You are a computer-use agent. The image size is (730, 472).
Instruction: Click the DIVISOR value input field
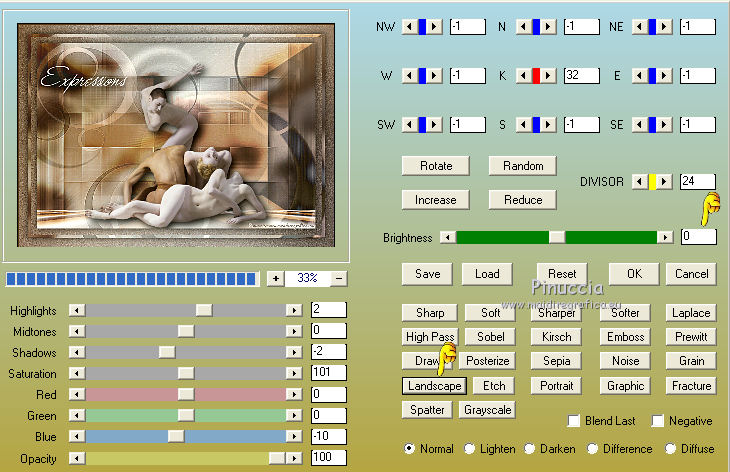[698, 181]
